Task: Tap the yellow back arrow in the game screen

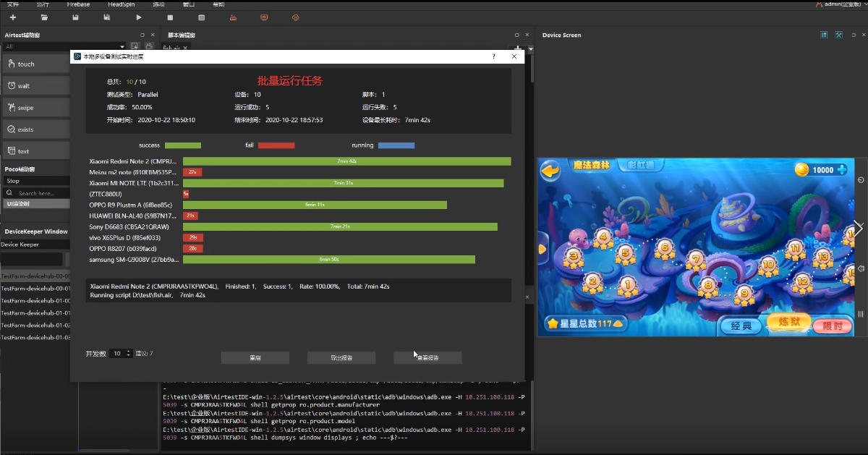Action: tap(551, 171)
